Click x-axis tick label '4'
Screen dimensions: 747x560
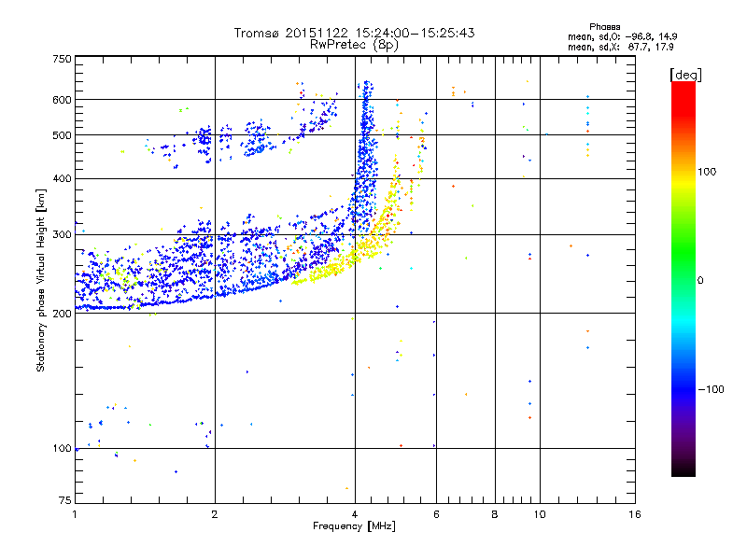(355, 514)
